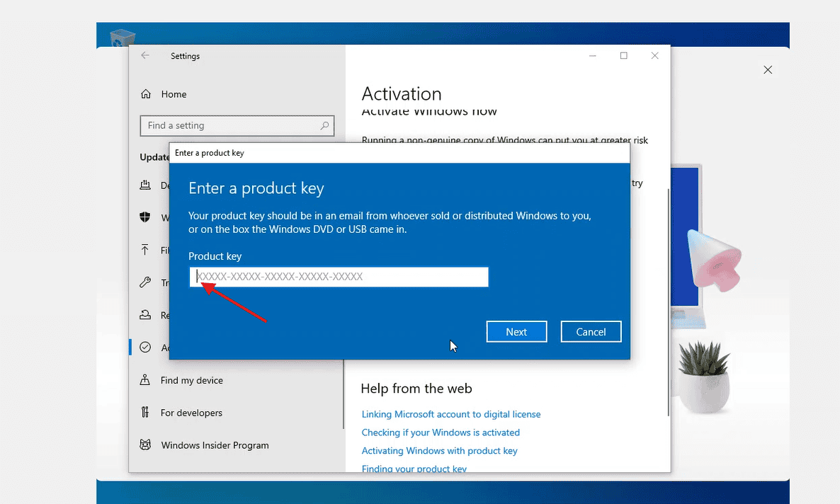Click the Troubleshoot wrench icon in sidebar

tap(145, 282)
